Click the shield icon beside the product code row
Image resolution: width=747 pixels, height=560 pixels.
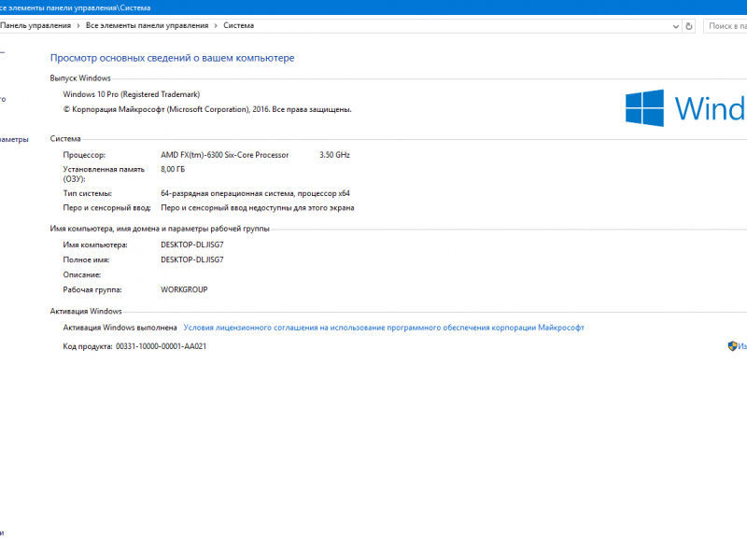[x=732, y=346]
